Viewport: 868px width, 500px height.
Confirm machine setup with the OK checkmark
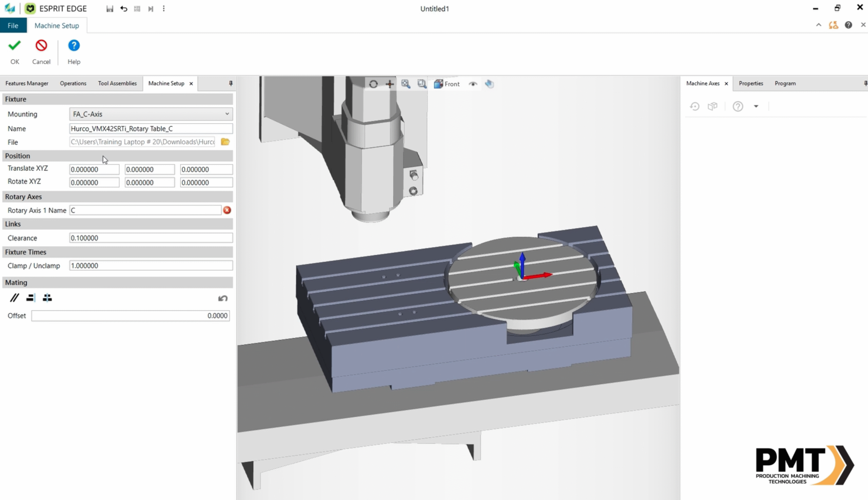pos(15,52)
